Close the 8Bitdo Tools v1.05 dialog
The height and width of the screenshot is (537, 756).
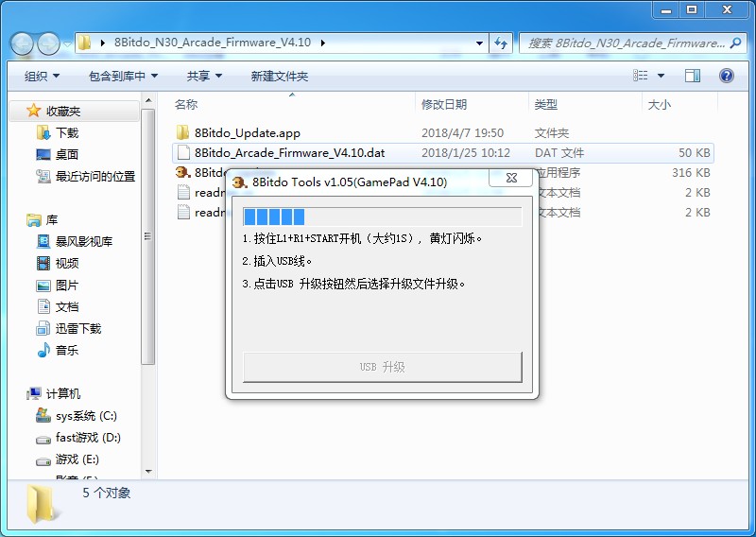click(x=511, y=178)
